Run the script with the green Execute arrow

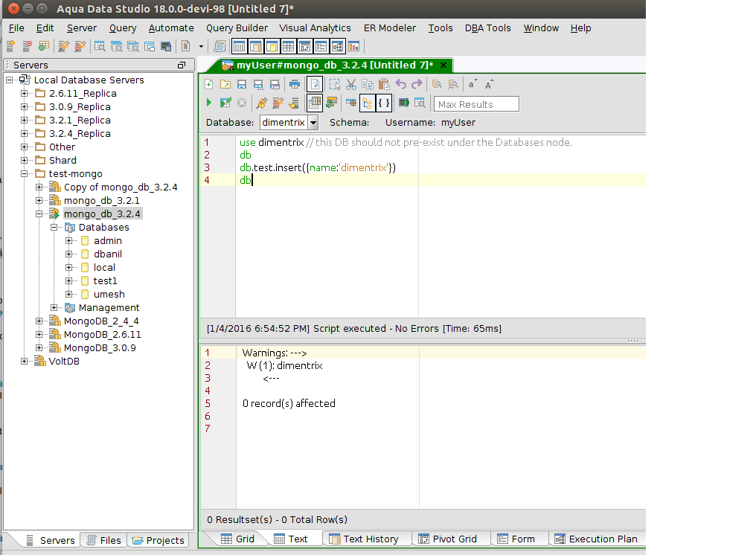209,102
